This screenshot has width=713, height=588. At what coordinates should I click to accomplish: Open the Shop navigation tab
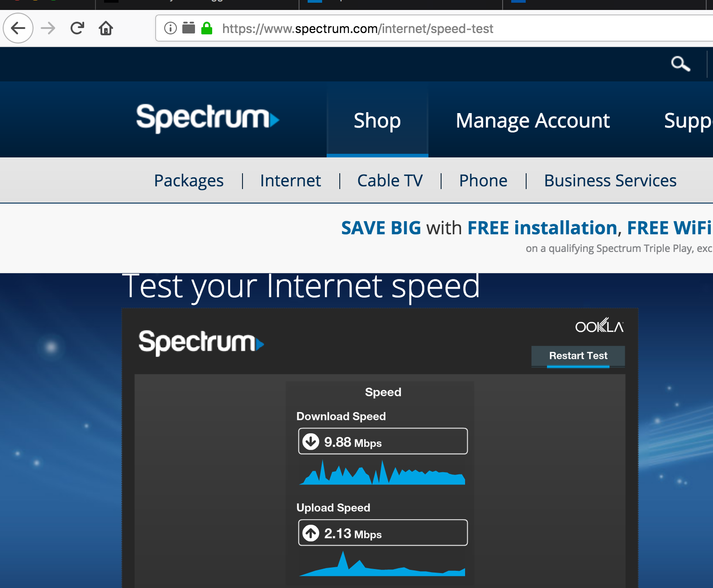tap(377, 121)
